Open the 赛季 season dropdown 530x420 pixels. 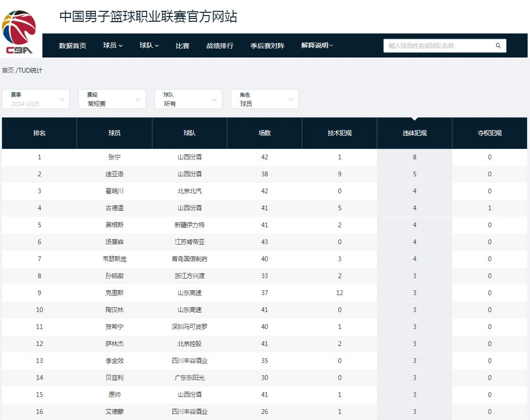(x=35, y=99)
